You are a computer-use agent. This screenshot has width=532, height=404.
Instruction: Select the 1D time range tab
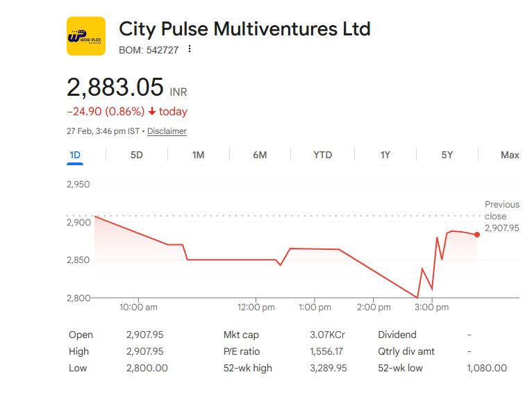[x=75, y=155]
